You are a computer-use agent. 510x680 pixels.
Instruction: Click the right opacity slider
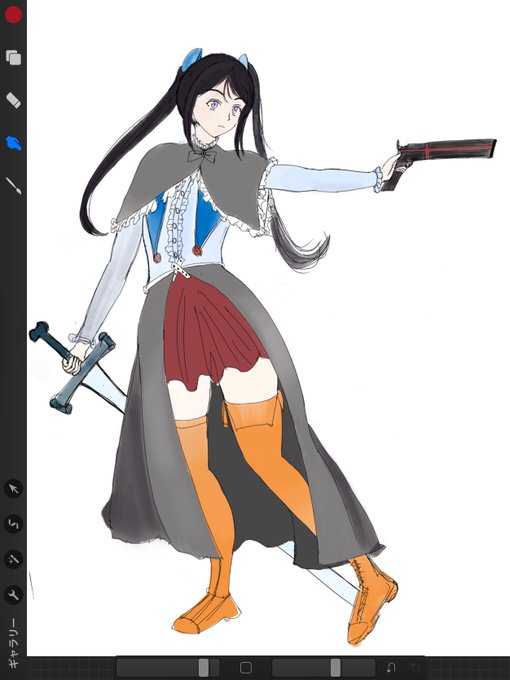(323, 667)
